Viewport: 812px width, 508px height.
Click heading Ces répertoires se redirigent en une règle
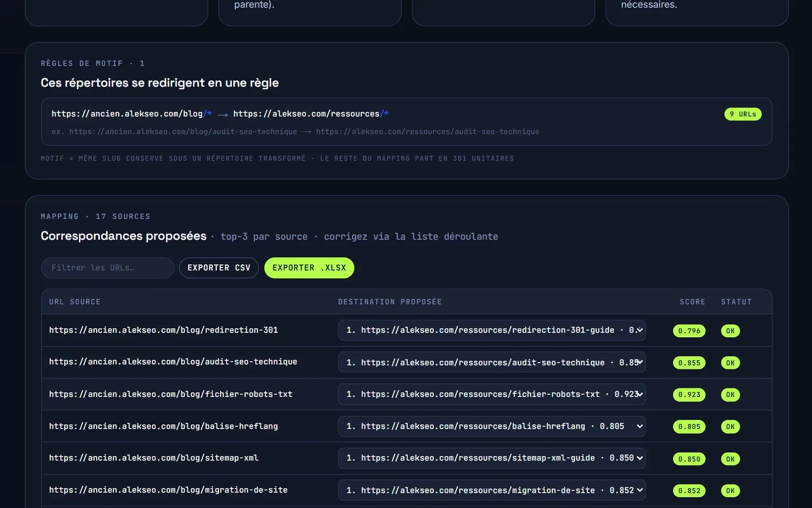coord(160,83)
